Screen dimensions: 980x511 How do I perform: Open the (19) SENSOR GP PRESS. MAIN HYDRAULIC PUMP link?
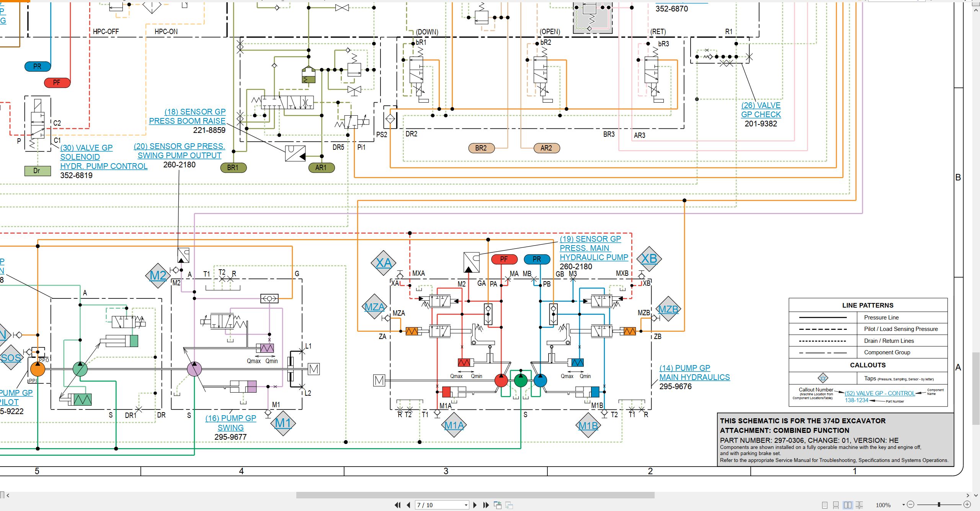594,248
